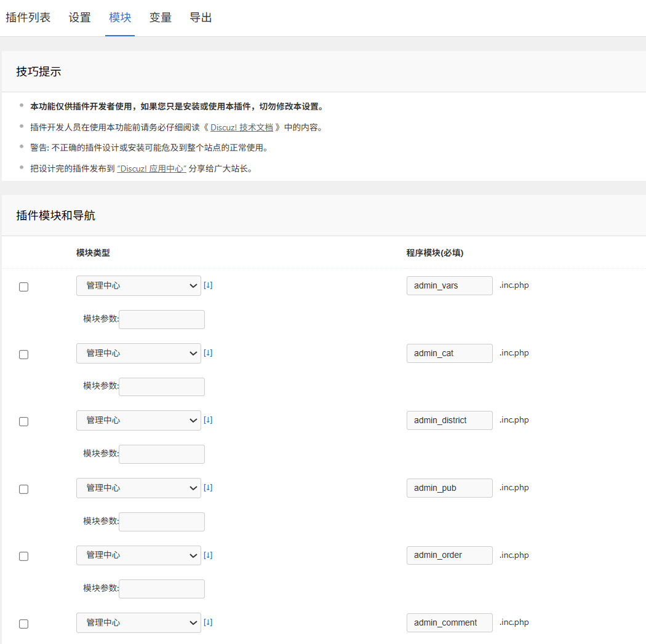Viewport: 646px width, 644px height.
Task: Open module type dropdown for admin_vars
Action: tap(138, 286)
